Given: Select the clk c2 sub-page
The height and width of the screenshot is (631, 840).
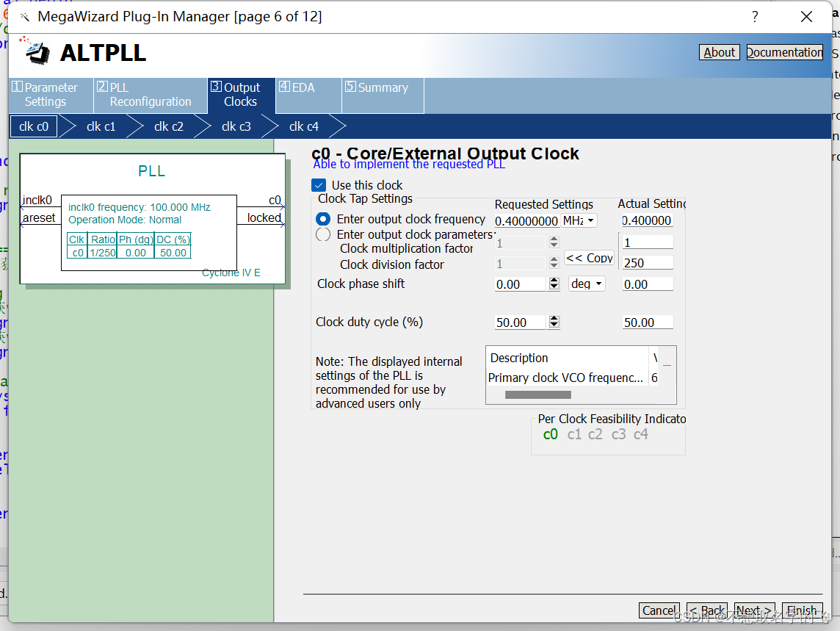Looking at the screenshot, I should pos(169,127).
